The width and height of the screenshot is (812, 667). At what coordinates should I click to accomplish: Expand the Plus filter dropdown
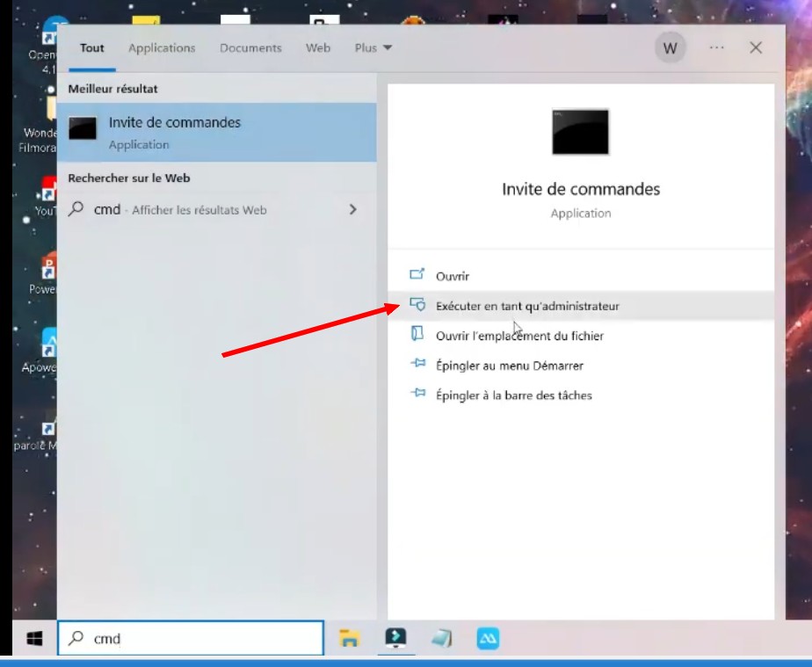tap(373, 48)
